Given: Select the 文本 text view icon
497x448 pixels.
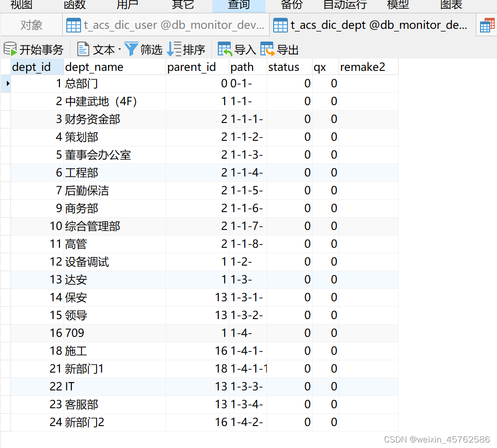Looking at the screenshot, I should (83, 49).
